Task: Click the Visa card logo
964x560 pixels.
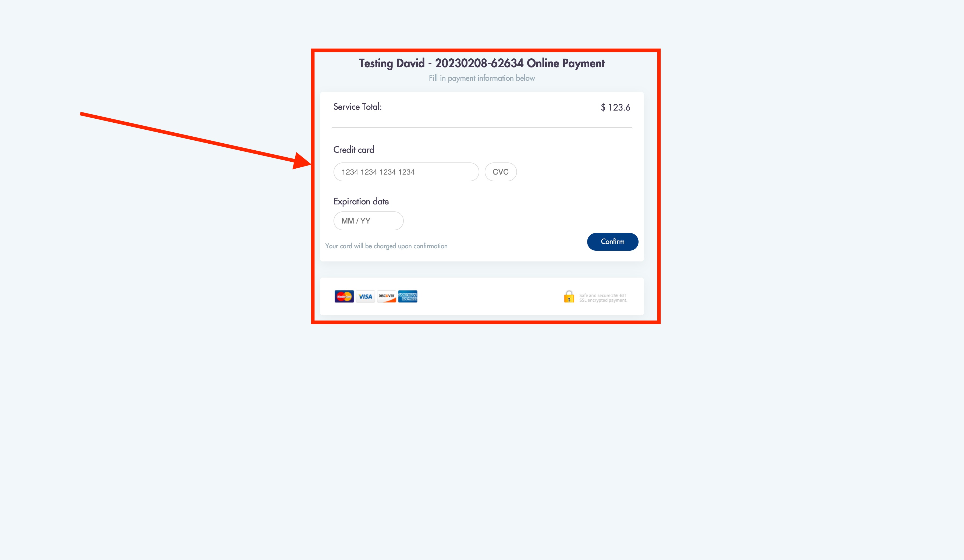Action: tap(365, 296)
